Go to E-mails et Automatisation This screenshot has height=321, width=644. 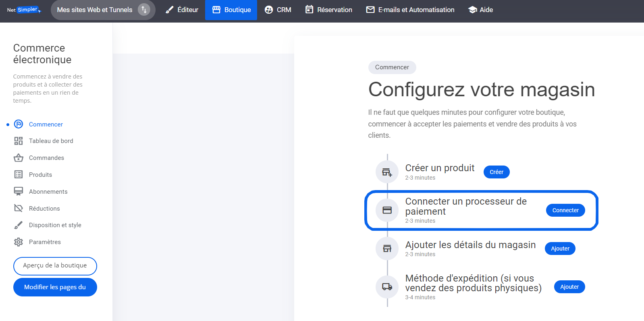click(x=410, y=10)
